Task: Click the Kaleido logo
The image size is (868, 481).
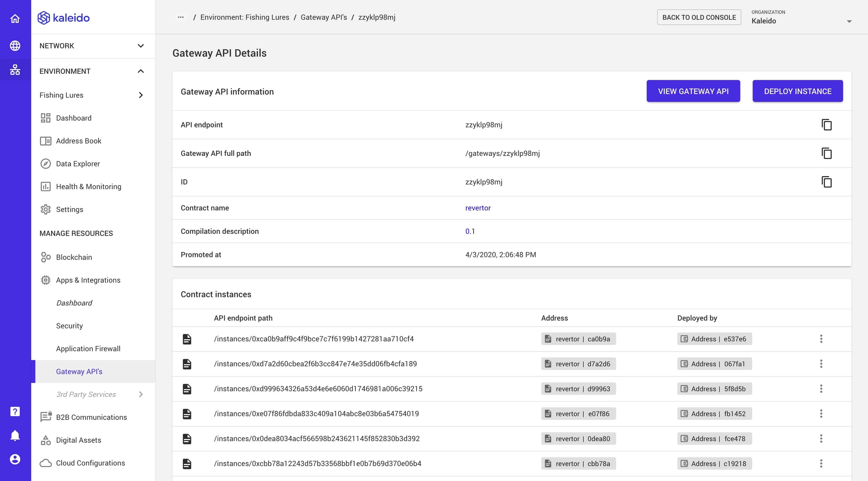Action: (63, 18)
